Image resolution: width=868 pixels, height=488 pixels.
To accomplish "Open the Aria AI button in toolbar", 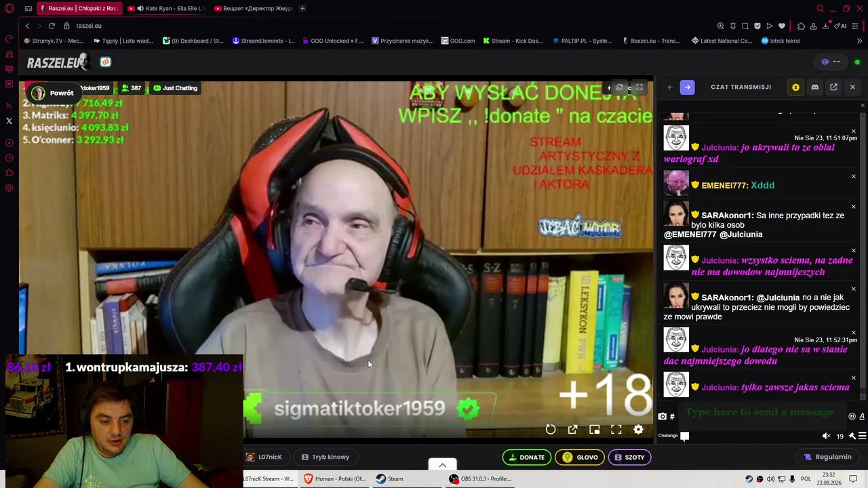I will 842,26.
